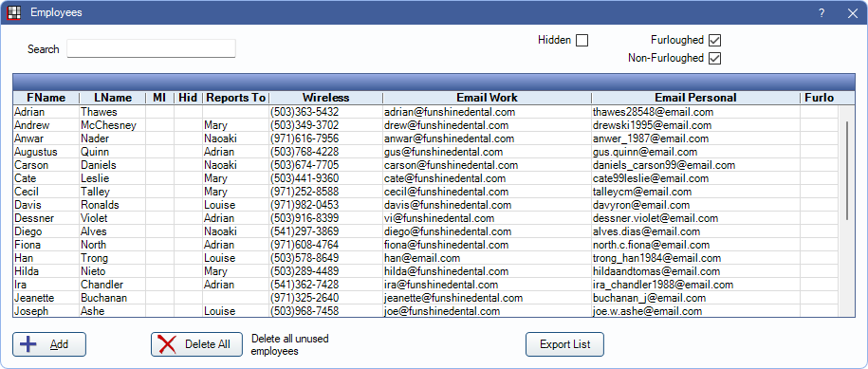Click last name Leslie
The height and width of the screenshot is (369, 868).
pyautogui.click(x=95, y=178)
